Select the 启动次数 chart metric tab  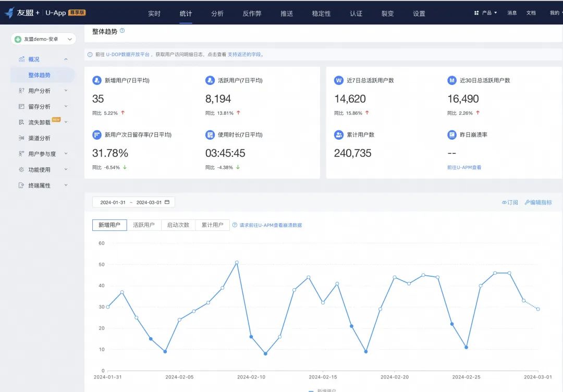[178, 225]
